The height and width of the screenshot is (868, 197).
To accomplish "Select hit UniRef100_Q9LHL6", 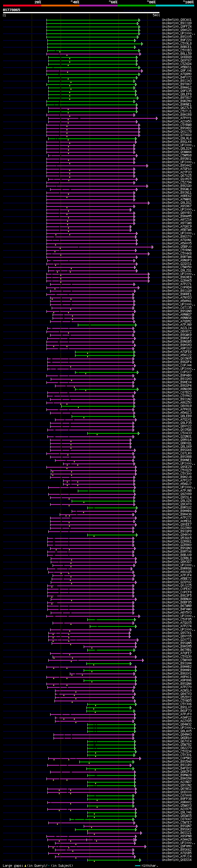I will point(177,138).
